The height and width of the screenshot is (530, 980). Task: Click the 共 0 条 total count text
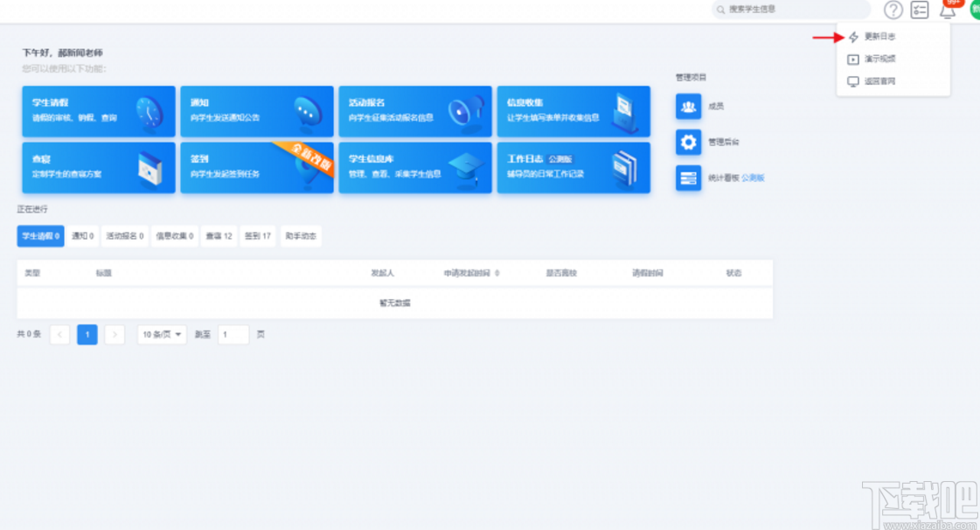29,334
